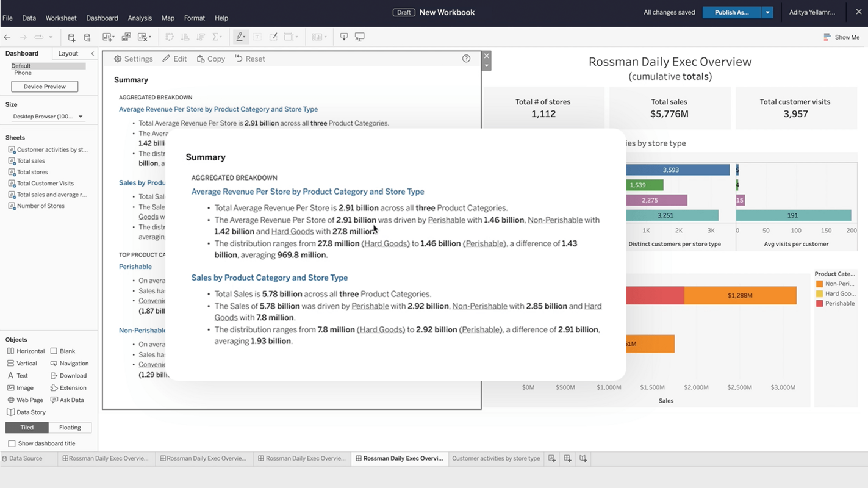Select the Text object in the Objects panel
868x488 pixels.
tap(23, 375)
